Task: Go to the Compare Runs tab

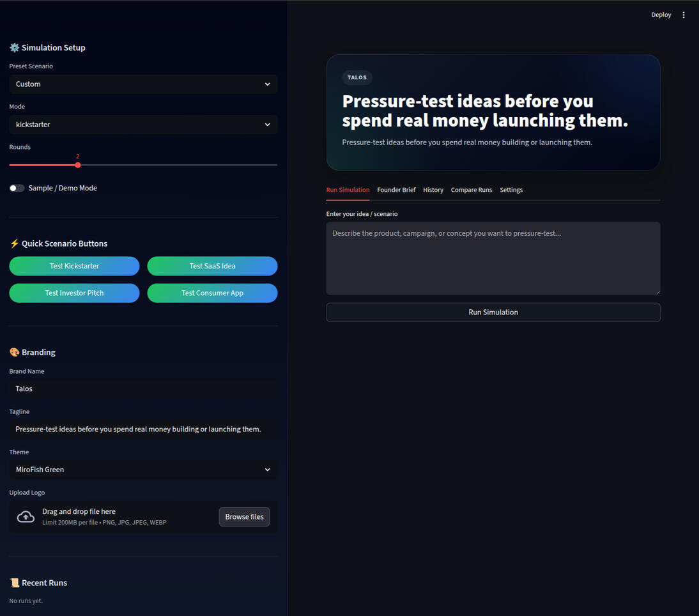Action: [x=471, y=190]
